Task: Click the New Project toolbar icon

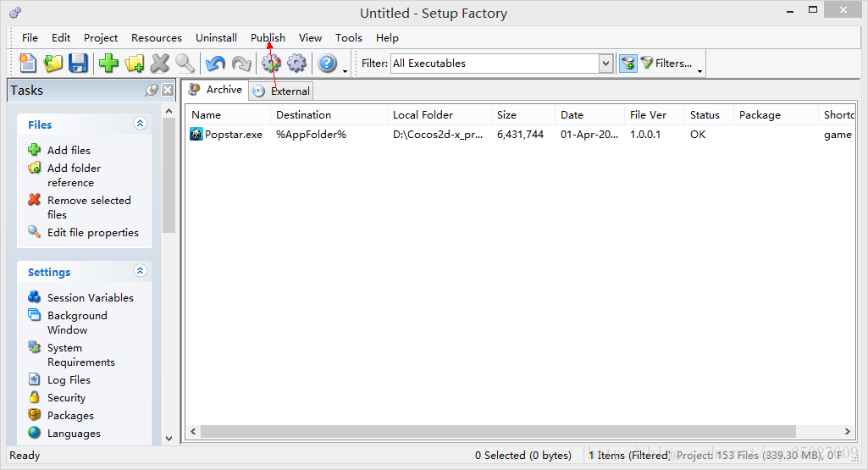Action: [x=27, y=64]
